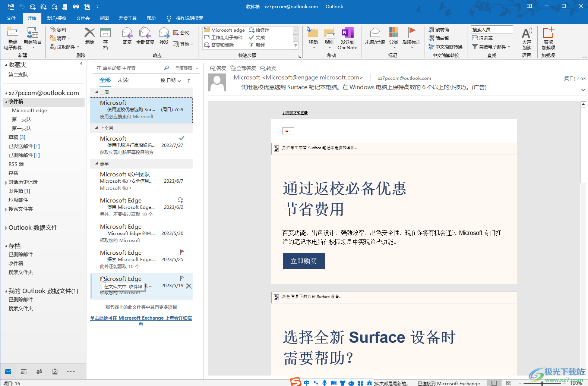Image resolution: width=588 pixels, height=386 pixels.
Task: Click the Microsoft Exchange details link
Action: pyautogui.click(x=141, y=321)
